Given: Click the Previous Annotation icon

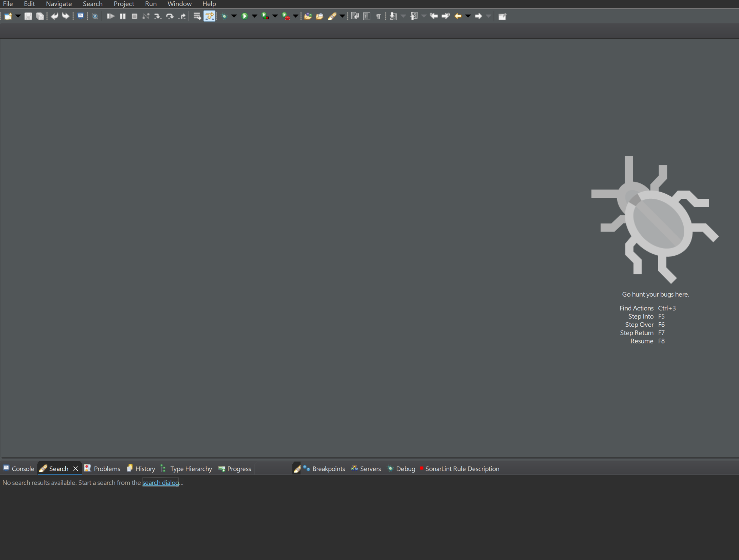Looking at the screenshot, I should pos(414,16).
